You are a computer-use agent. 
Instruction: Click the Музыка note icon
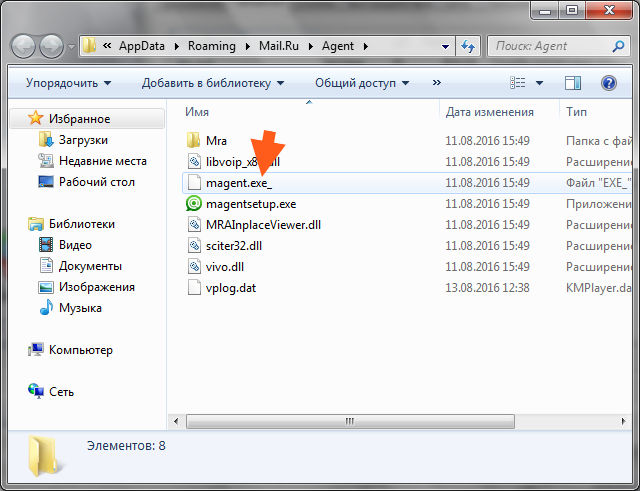click(x=46, y=307)
